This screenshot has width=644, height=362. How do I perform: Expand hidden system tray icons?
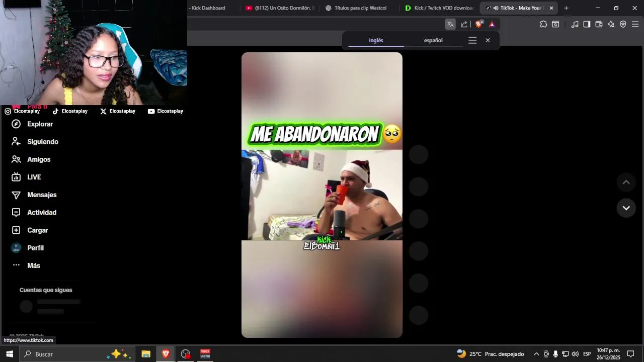tap(536, 354)
